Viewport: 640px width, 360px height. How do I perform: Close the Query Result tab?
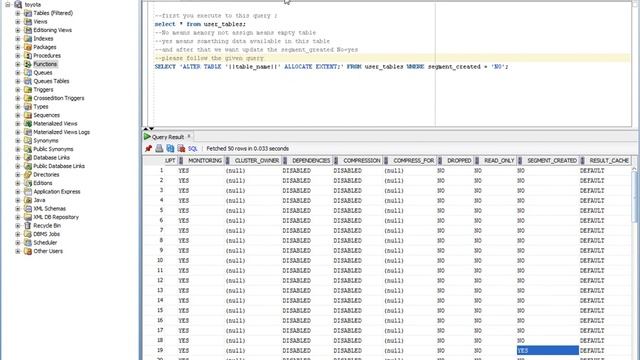pos(189,136)
